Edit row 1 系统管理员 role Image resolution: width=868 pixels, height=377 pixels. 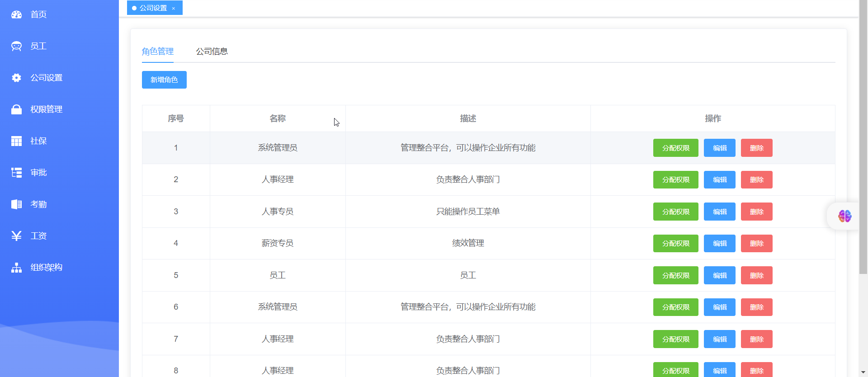(x=720, y=148)
